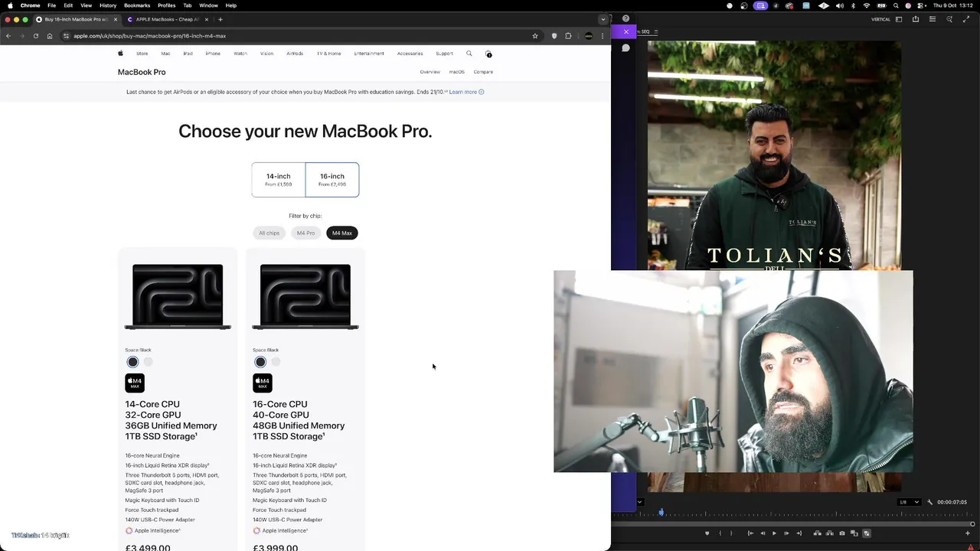Toggle Premiere comparison view button
980x551 pixels.
tap(854, 533)
